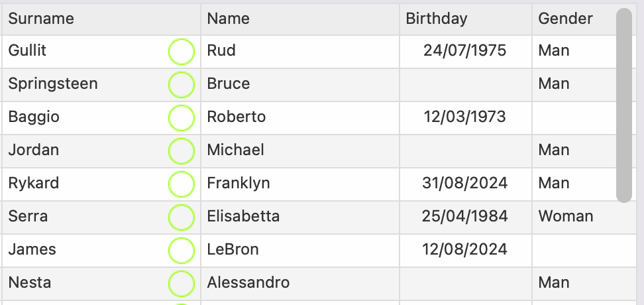Click the Name column header
This screenshot has width=644, height=305.
229,19
